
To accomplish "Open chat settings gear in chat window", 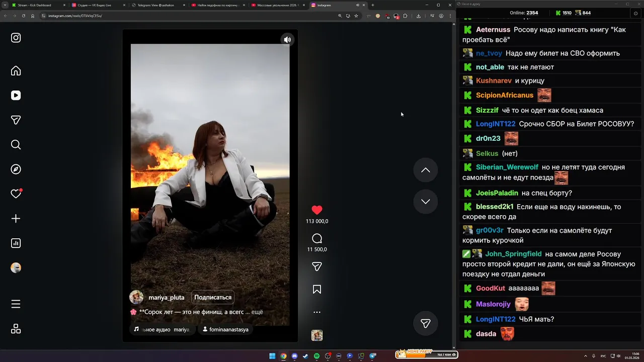I will coord(635,13).
